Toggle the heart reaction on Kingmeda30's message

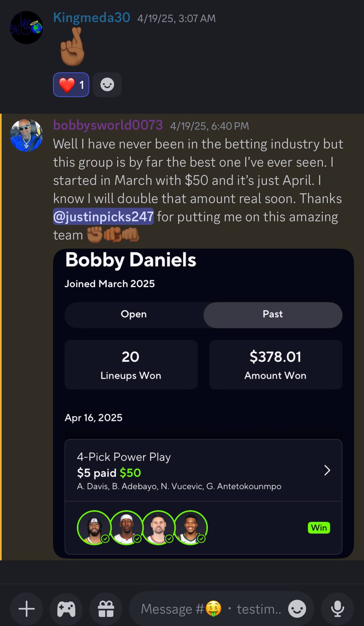point(71,85)
